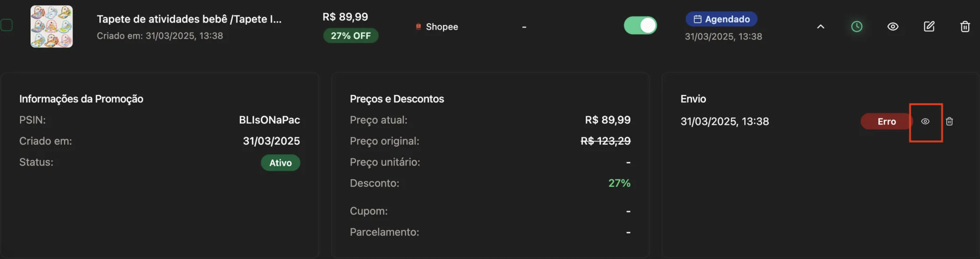Click the Agendado status badge
This screenshot has width=980, height=259.
721,19
